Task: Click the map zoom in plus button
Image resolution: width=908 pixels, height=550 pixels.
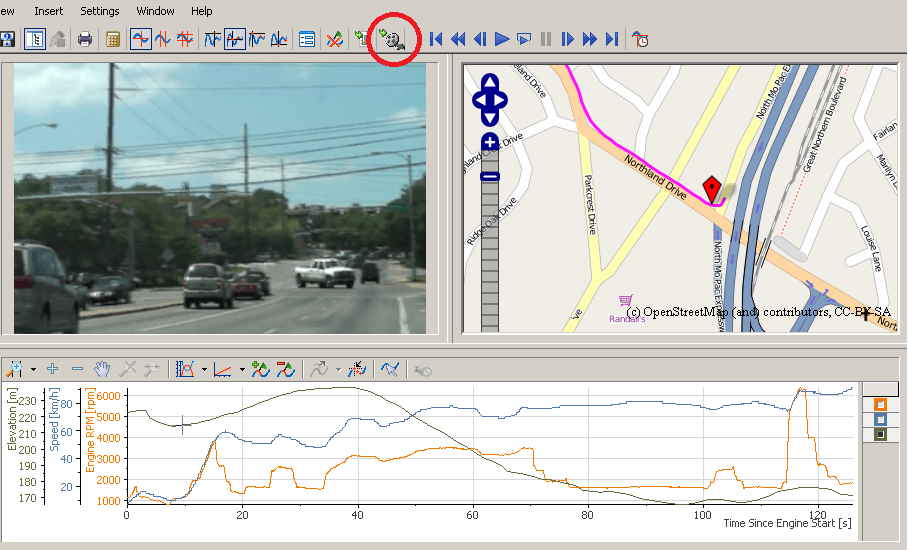Action: [x=490, y=143]
